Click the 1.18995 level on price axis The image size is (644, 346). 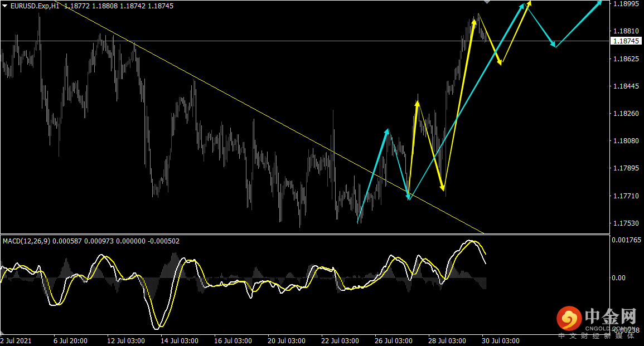pos(626,4)
